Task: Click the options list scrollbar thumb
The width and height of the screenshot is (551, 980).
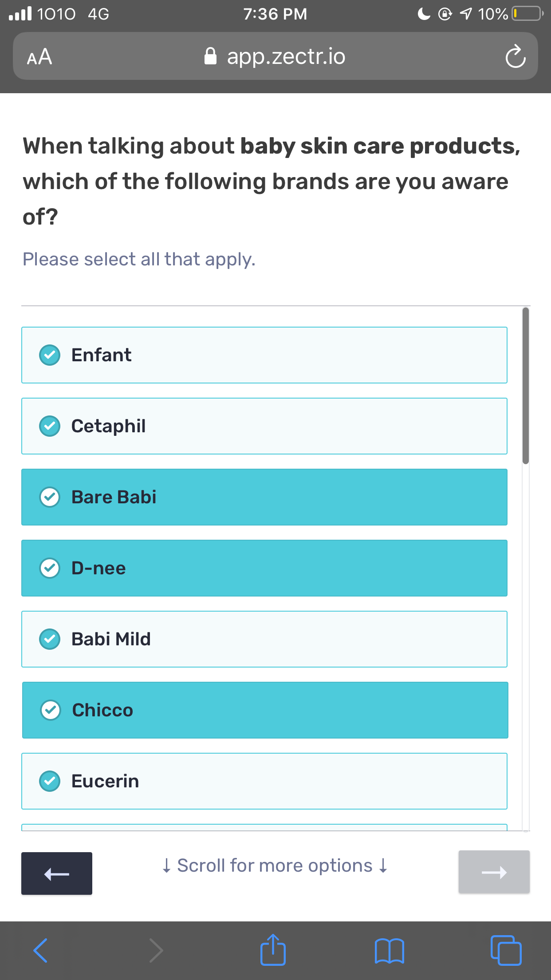Action: coord(526,386)
